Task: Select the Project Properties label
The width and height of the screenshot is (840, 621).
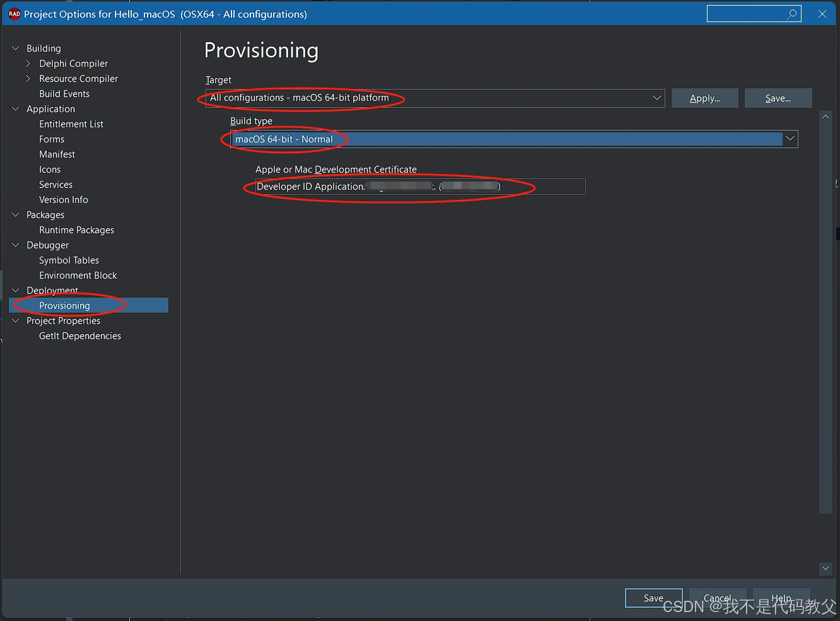Action: click(63, 320)
